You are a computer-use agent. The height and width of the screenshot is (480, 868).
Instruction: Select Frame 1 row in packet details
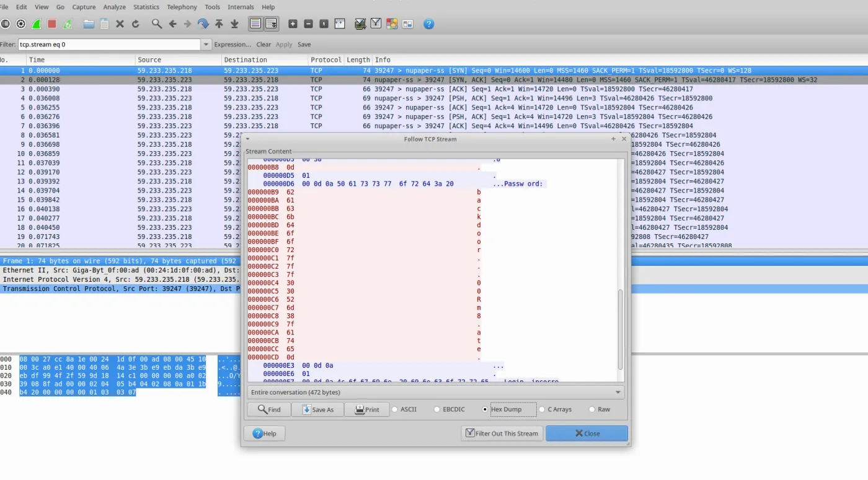coord(120,261)
